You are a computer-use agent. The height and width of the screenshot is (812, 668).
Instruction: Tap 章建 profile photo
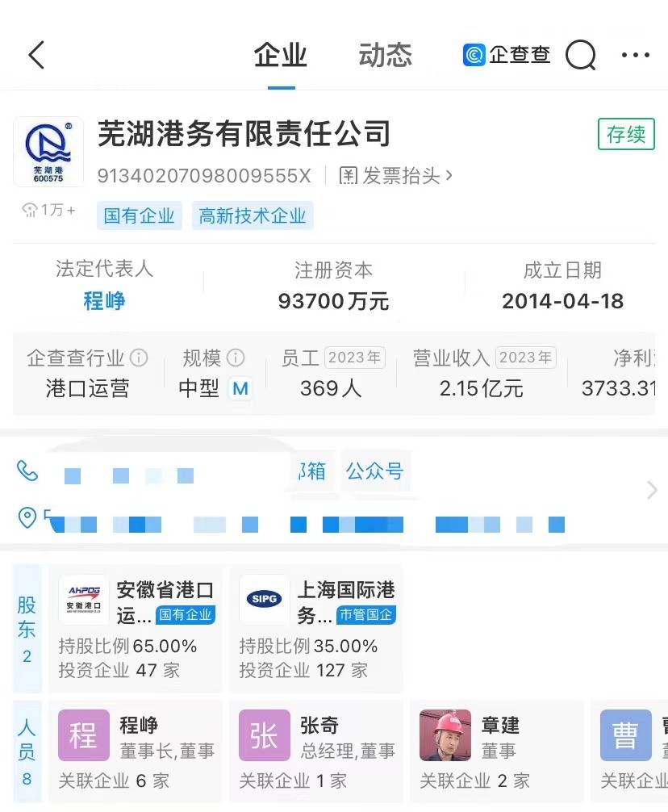[x=445, y=735]
